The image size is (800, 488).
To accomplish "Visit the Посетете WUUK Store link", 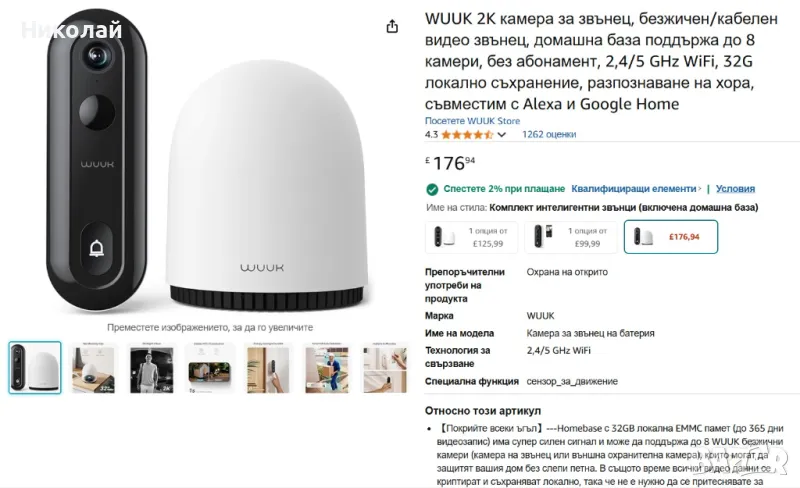I will 472,121.
